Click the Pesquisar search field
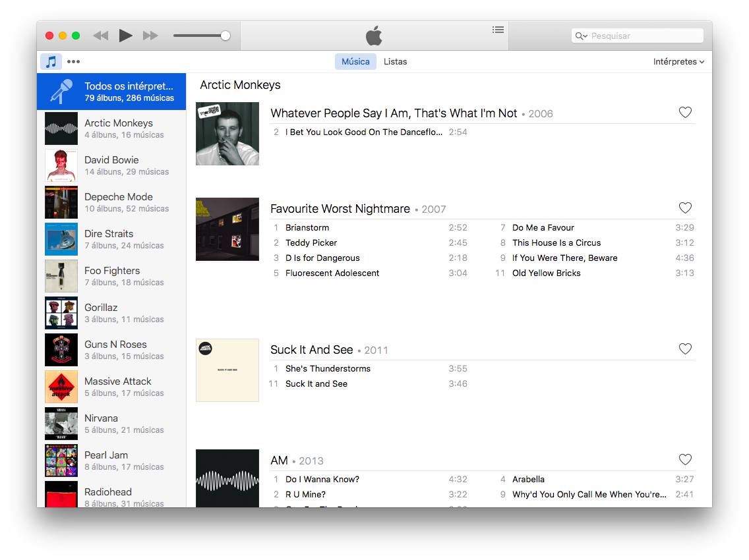This screenshot has height=560, width=749. [637, 36]
